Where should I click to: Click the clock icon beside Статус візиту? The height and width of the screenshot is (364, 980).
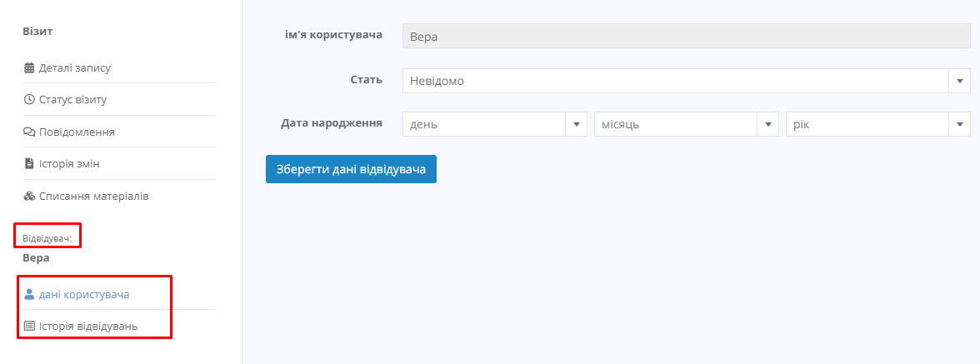tap(28, 99)
